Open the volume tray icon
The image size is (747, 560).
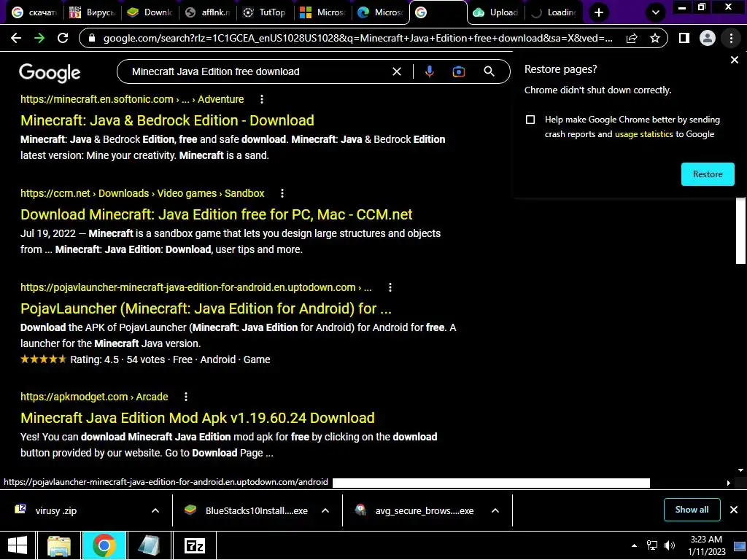(x=670, y=545)
